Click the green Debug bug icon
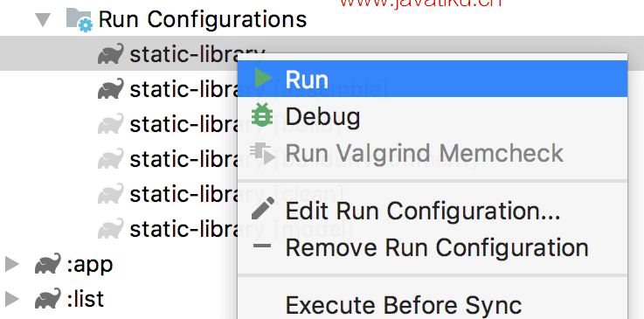Image resolution: width=644 pixels, height=319 pixels. (x=262, y=114)
